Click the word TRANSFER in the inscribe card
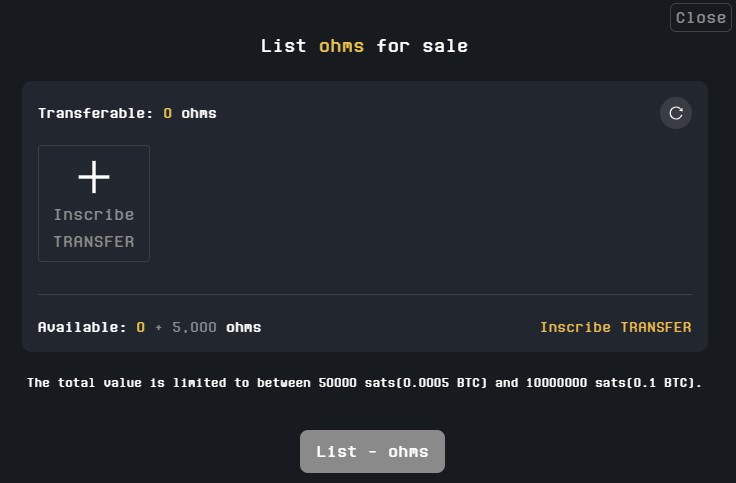The width and height of the screenshot is (736, 483). click(94, 241)
